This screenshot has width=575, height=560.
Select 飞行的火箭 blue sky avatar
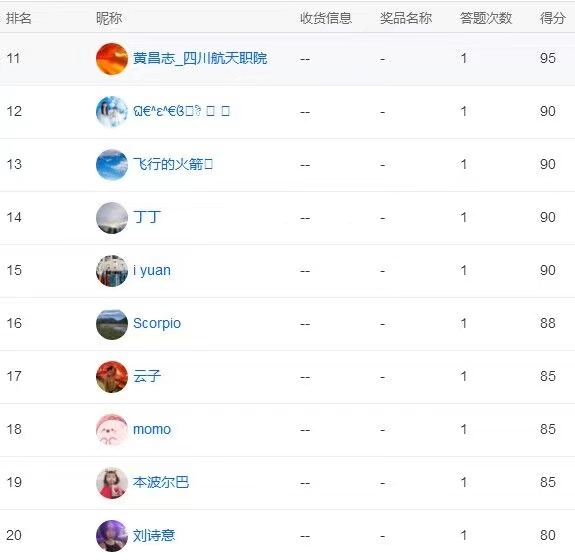click(x=112, y=165)
